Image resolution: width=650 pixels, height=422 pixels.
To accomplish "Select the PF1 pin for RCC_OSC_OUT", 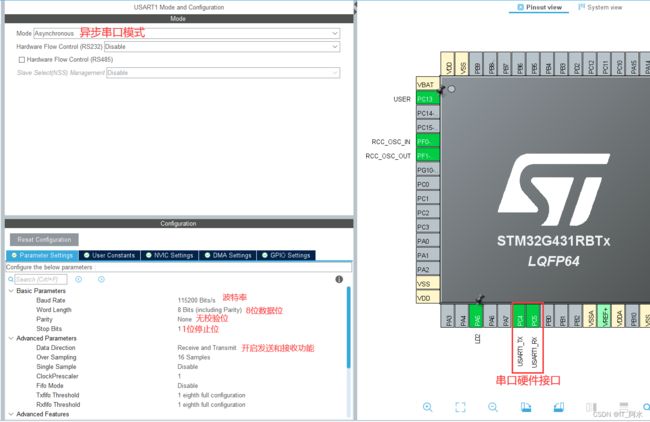I will coord(428,156).
